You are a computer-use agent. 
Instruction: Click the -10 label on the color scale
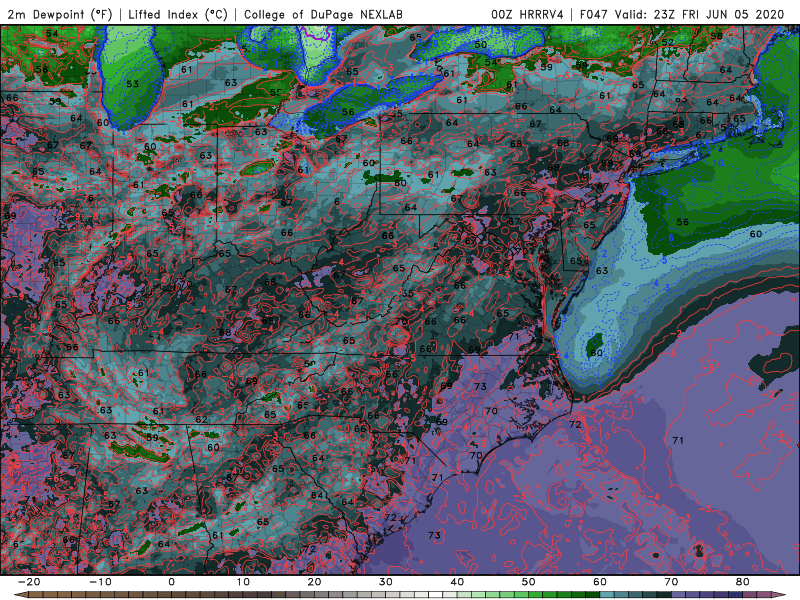tap(100, 582)
